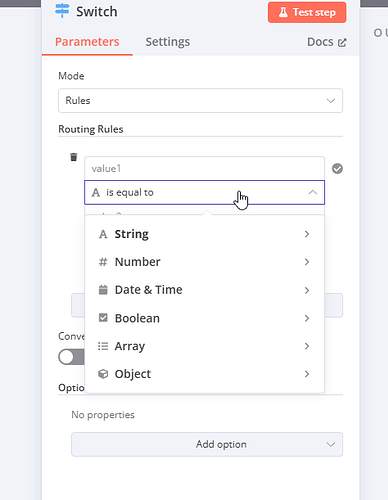Open the Add option dropdown
The image size is (388, 500).
[207, 444]
